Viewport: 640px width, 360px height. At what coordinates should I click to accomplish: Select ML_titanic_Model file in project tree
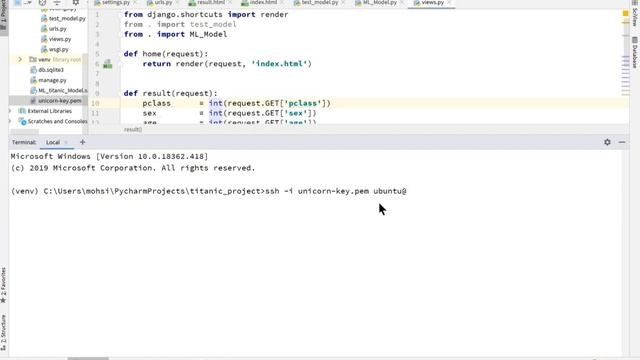click(62, 91)
